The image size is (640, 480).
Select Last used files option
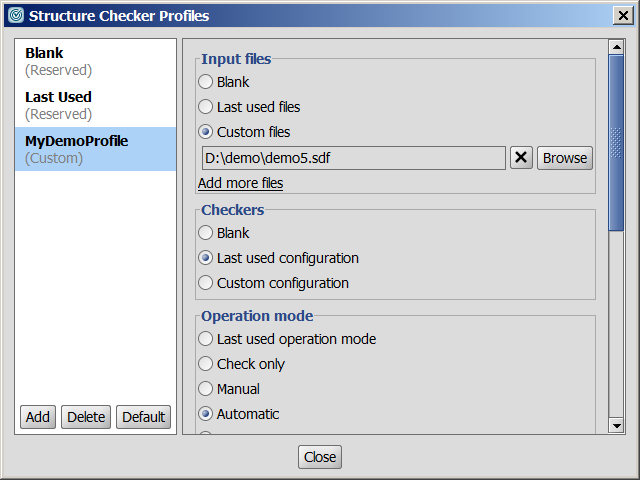[x=206, y=107]
